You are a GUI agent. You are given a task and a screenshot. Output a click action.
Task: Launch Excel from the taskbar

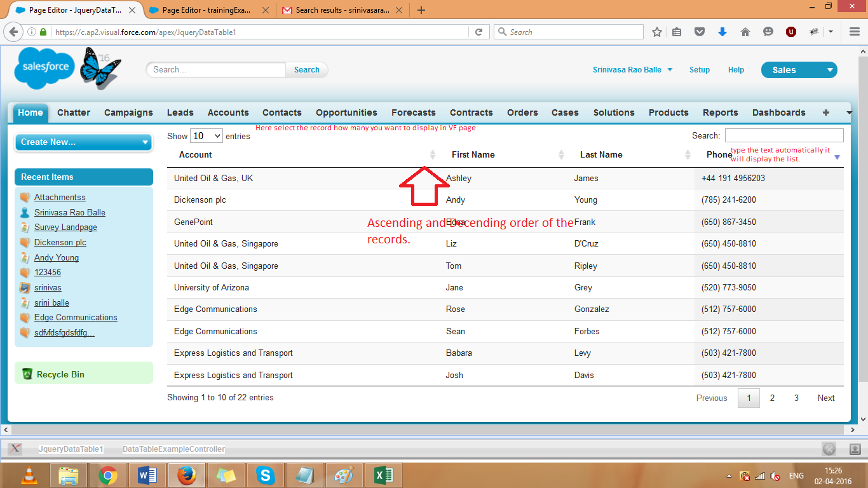tap(384, 475)
